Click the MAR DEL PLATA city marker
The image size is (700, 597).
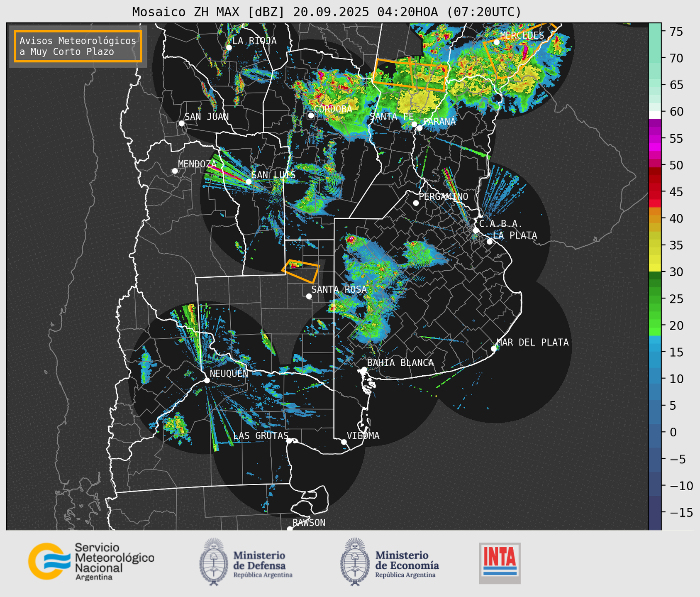coord(494,349)
